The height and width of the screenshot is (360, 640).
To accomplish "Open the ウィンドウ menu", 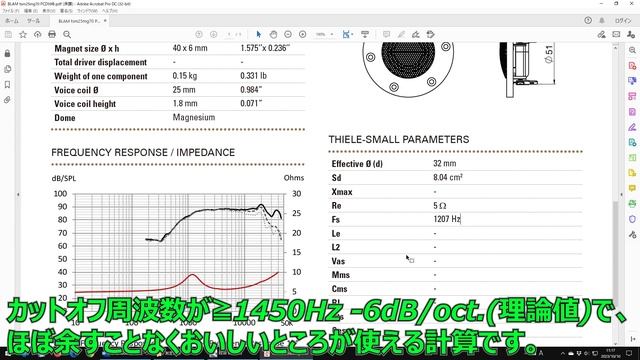I will [x=87, y=11].
